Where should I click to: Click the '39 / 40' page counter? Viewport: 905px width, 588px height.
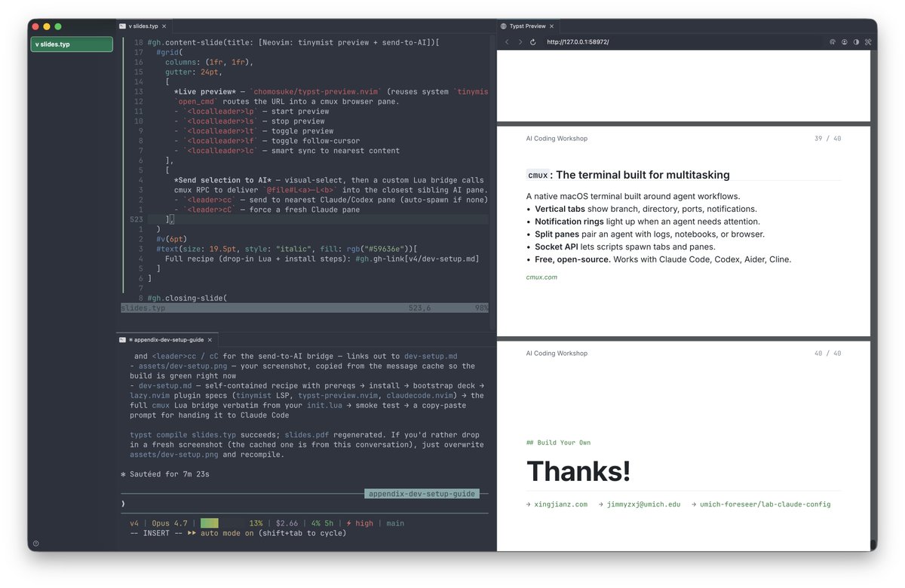tap(827, 139)
